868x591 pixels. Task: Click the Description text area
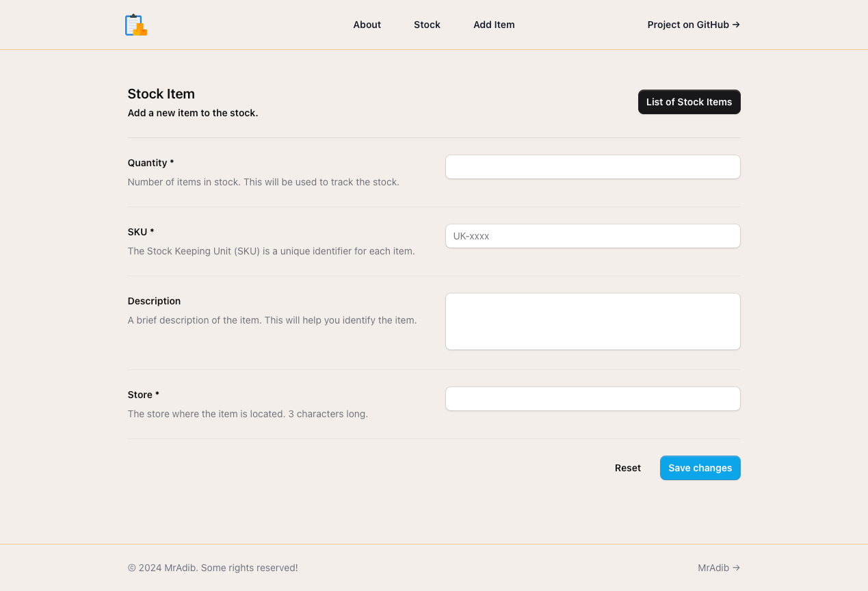coord(592,321)
